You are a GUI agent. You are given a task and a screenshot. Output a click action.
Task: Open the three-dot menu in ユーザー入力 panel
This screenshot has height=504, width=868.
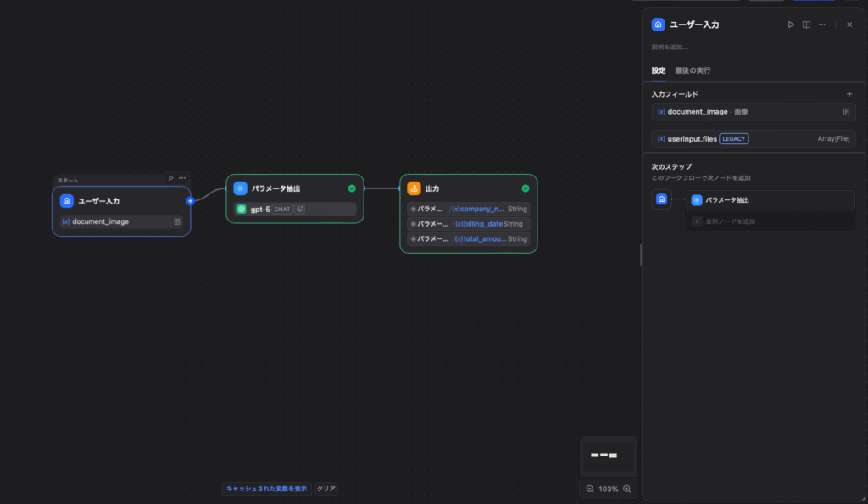821,25
